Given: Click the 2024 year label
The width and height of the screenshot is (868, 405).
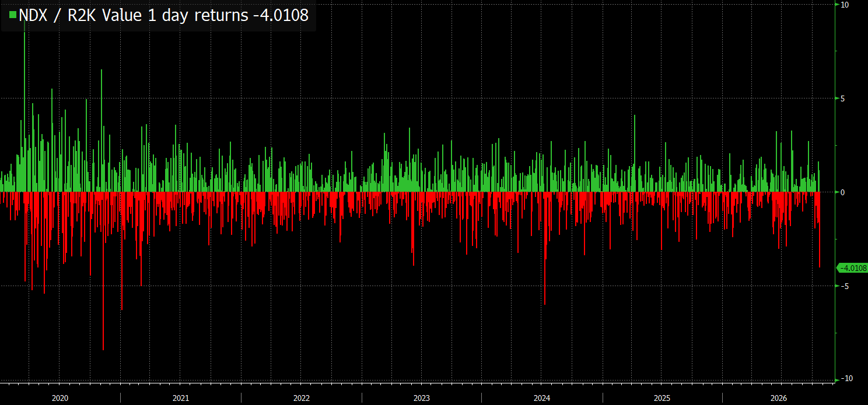Looking at the screenshot, I should [542, 399].
